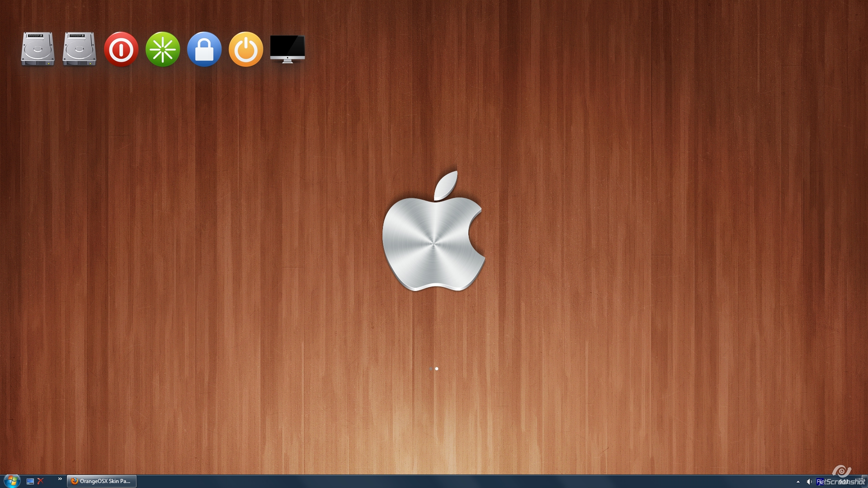Image resolution: width=868 pixels, height=488 pixels.
Task: Open the speaker volume control
Action: coord(809,482)
